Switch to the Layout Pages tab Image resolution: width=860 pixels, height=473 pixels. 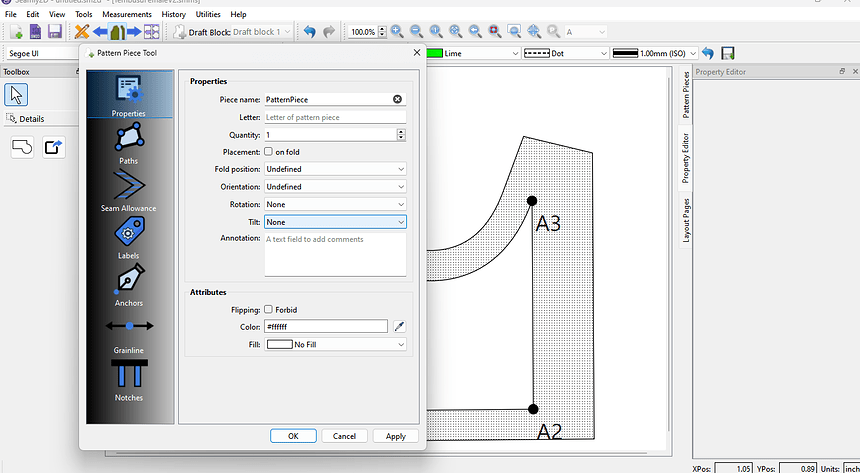[687, 221]
